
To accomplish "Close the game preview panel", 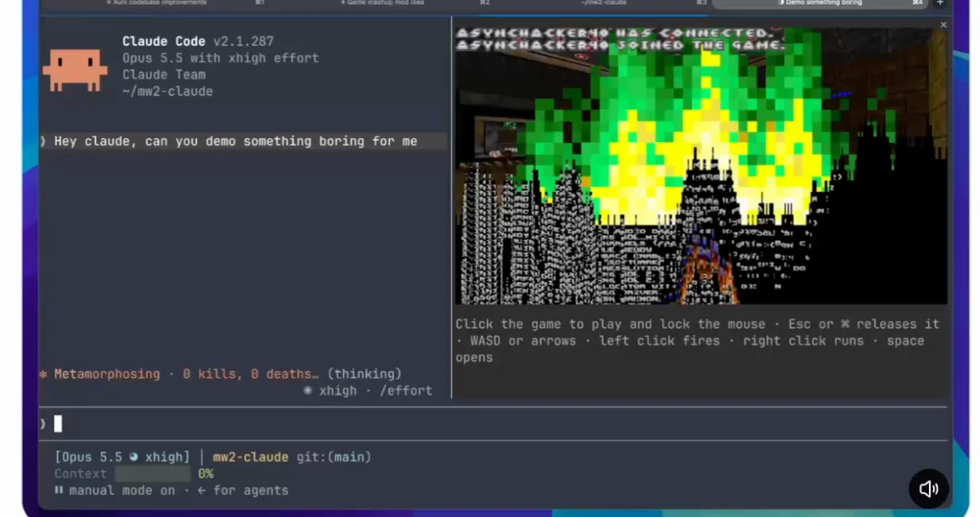I will 943,24.
